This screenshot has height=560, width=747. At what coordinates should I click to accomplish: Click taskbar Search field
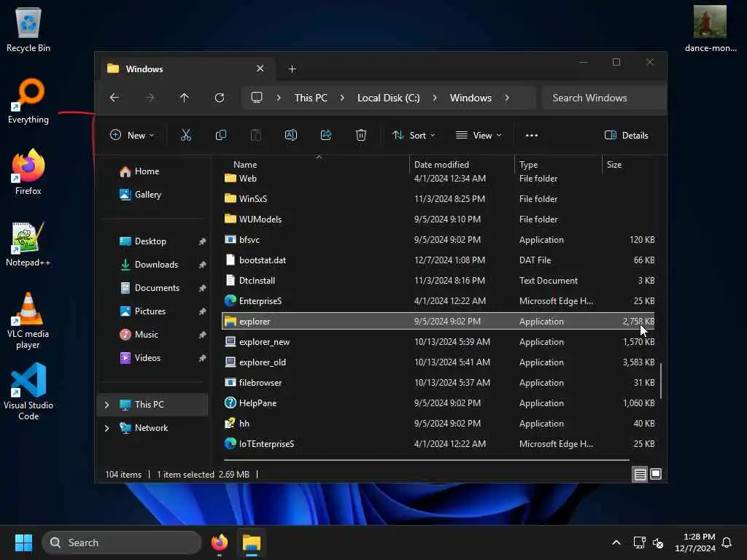(x=122, y=542)
